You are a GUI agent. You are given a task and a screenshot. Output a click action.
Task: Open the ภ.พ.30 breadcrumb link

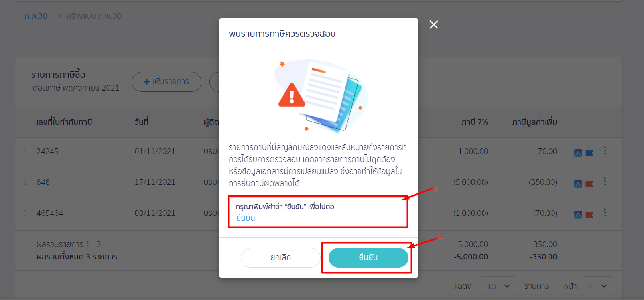(36, 16)
